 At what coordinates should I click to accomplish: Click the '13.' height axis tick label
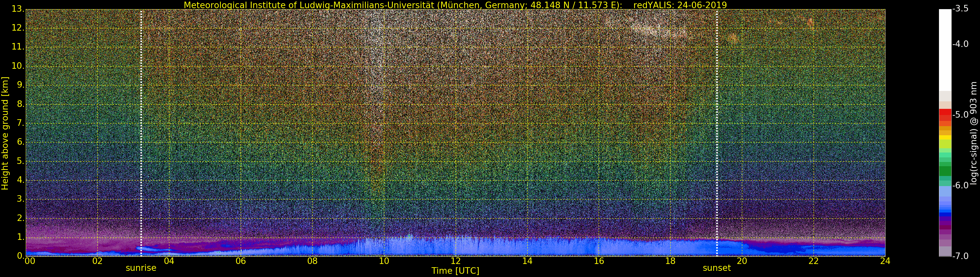[18, 9]
